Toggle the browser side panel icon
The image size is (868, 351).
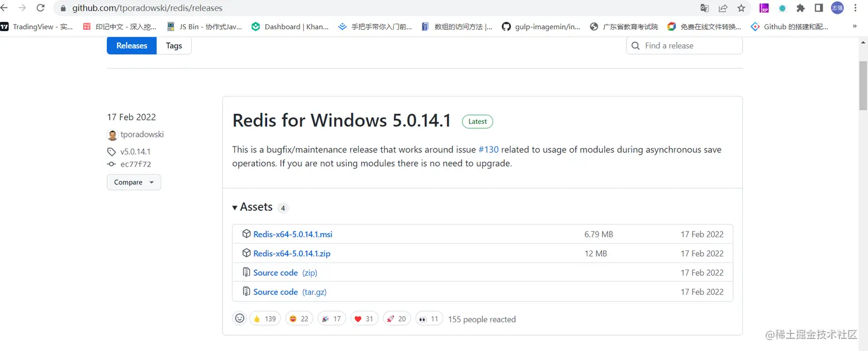(x=819, y=8)
